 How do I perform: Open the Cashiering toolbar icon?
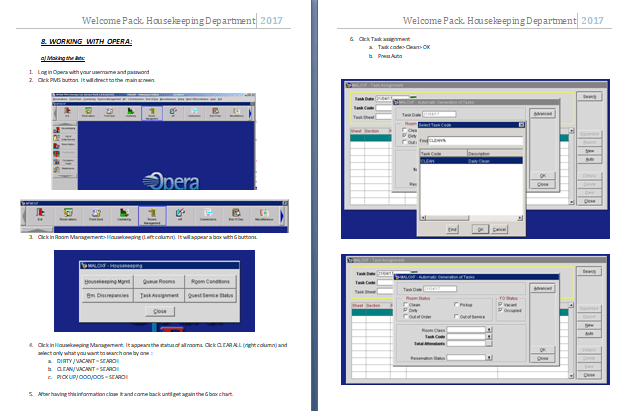pos(122,213)
